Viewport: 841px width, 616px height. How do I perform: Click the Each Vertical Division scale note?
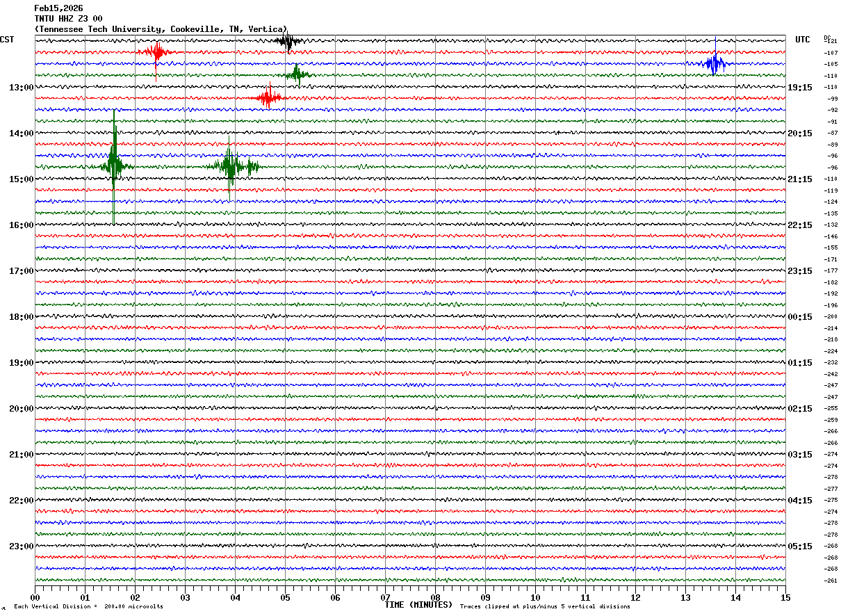[89, 607]
